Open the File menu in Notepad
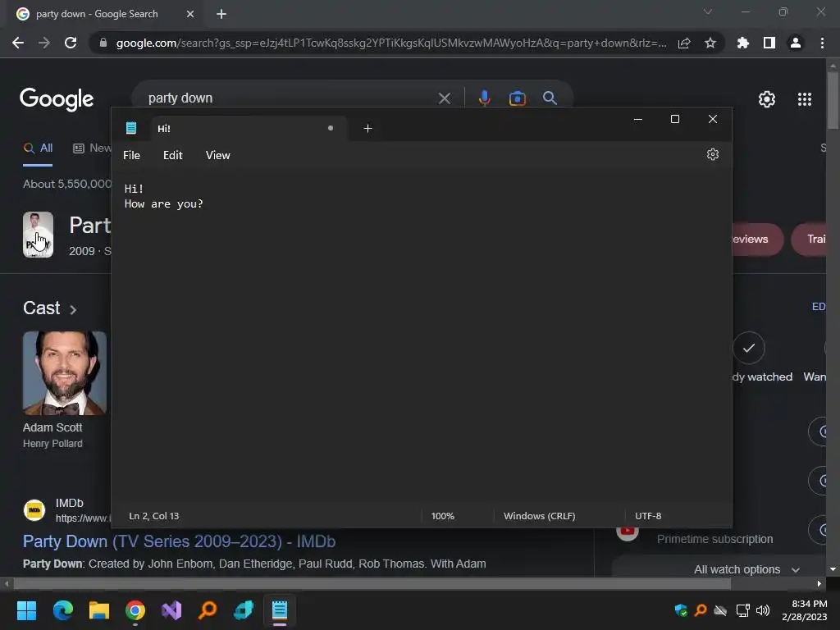Viewport: 840px width, 630px height. (131, 155)
